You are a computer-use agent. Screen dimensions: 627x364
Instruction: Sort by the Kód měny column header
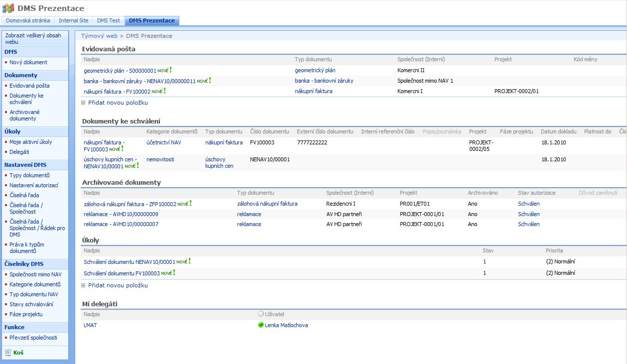585,59
